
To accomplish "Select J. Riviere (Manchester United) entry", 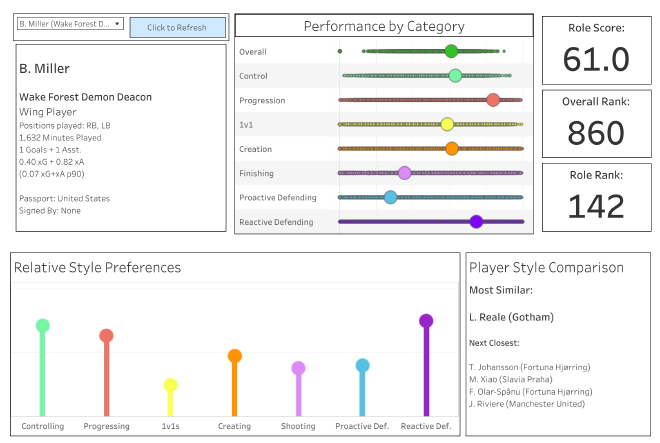I will [528, 405].
